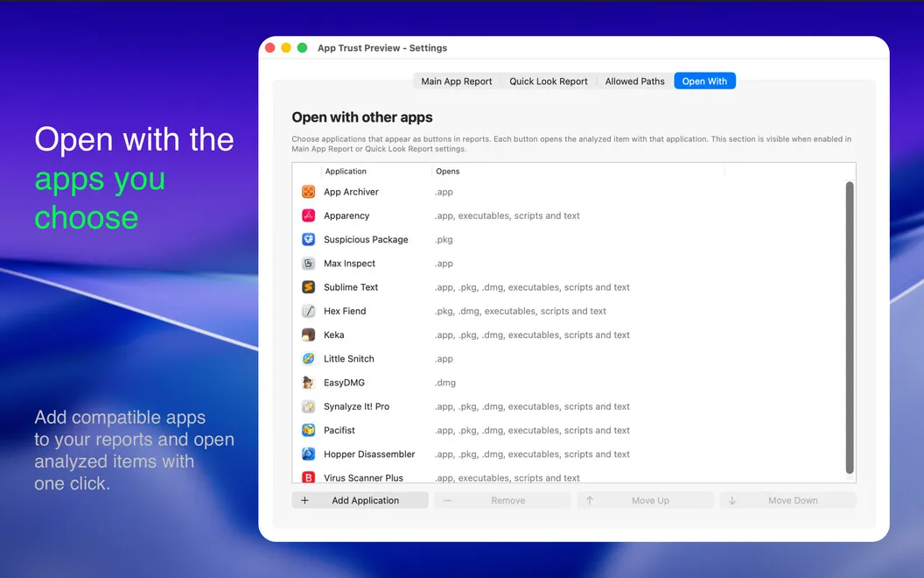This screenshot has height=578, width=924.
Task: Click the Hex Fiend app icon
Action: click(308, 311)
